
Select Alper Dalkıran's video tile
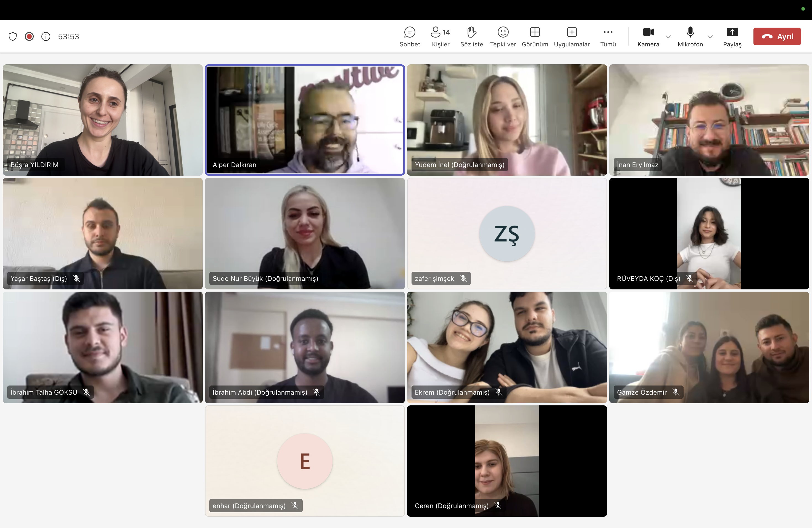(x=304, y=119)
